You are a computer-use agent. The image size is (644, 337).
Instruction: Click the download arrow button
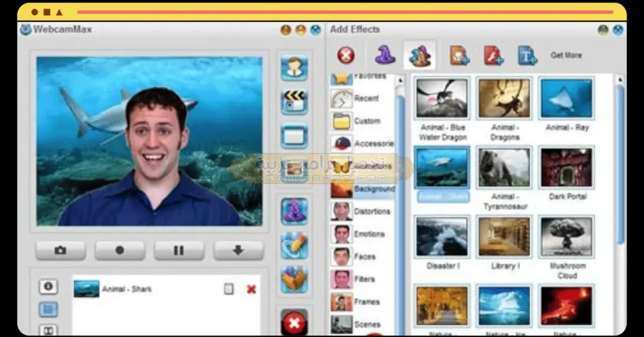tap(238, 250)
